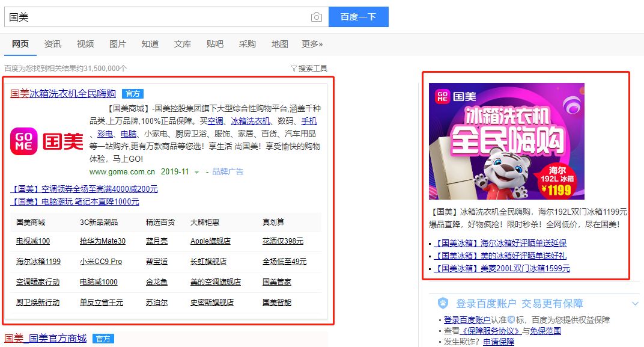Viewport: 644px width, 347px height.
Task: Click the blue shield icon before 登录百度账户
Action: (443, 304)
